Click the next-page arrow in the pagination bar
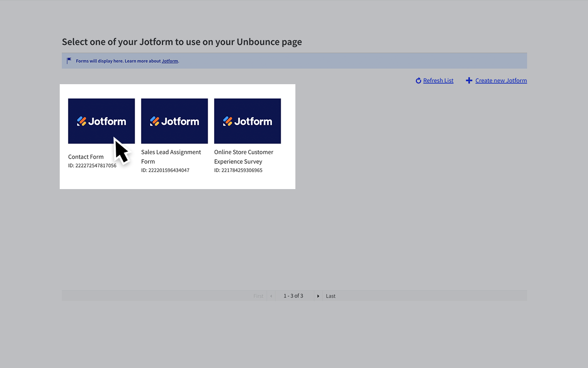The height and width of the screenshot is (368, 588). [318, 296]
